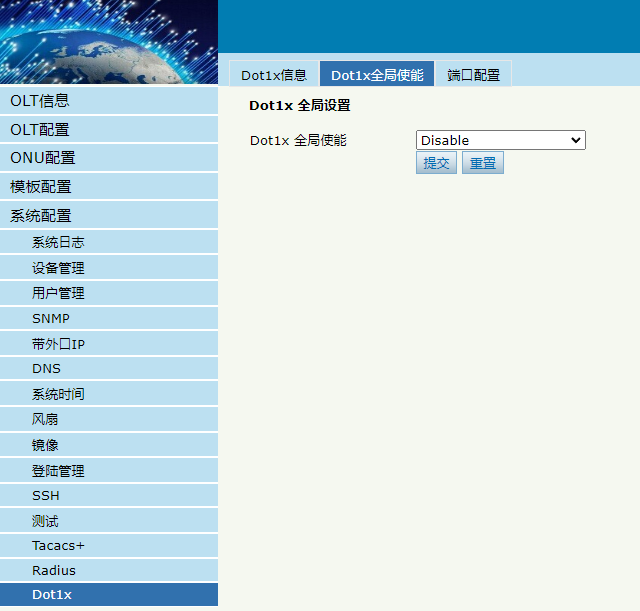Click the 重置 reset button
The height and width of the screenshot is (611, 640).
point(482,162)
